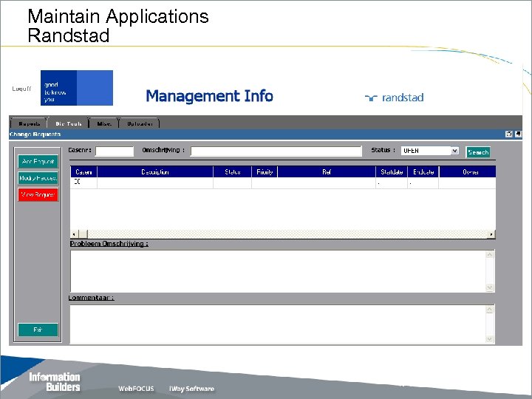This screenshot has height=399, width=532.
Task: Switch to the Biz Tools tab
Action: click(68, 123)
